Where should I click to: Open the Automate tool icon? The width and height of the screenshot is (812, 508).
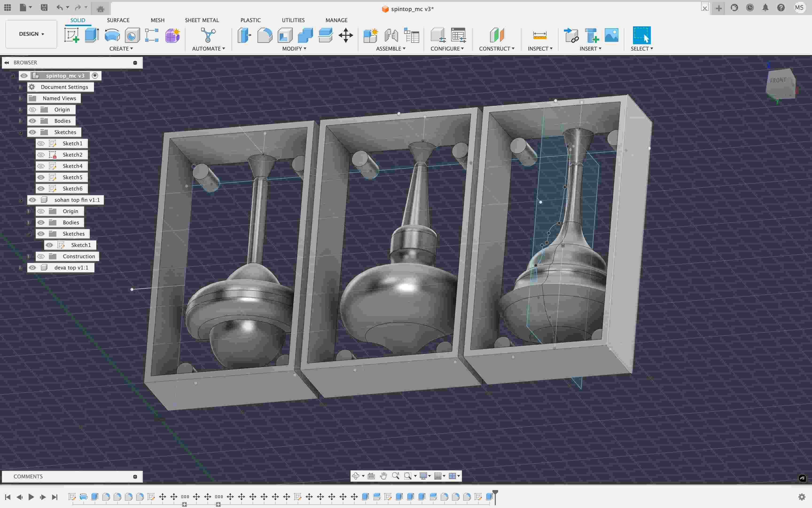pyautogui.click(x=208, y=35)
